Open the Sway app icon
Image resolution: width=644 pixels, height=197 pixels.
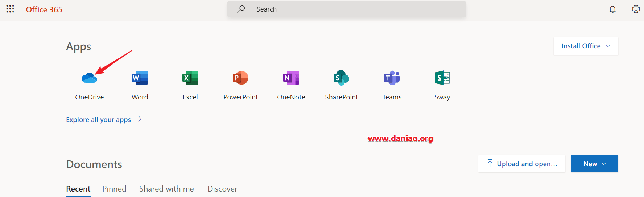[x=442, y=78]
